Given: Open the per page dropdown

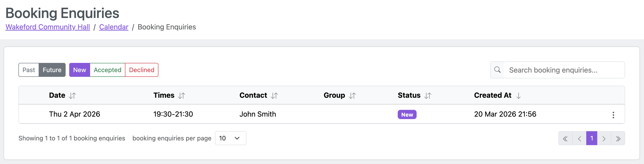Looking at the screenshot, I should tap(231, 138).
